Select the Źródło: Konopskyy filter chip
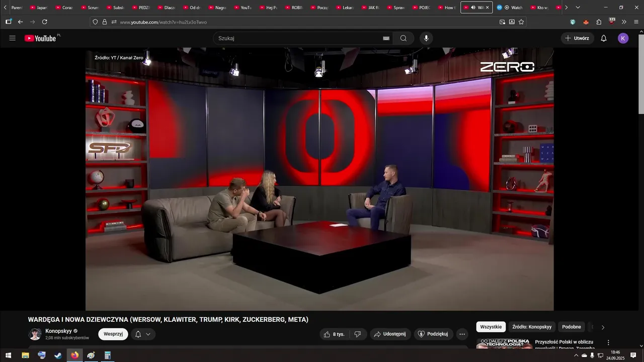644x362 pixels. [532, 327]
